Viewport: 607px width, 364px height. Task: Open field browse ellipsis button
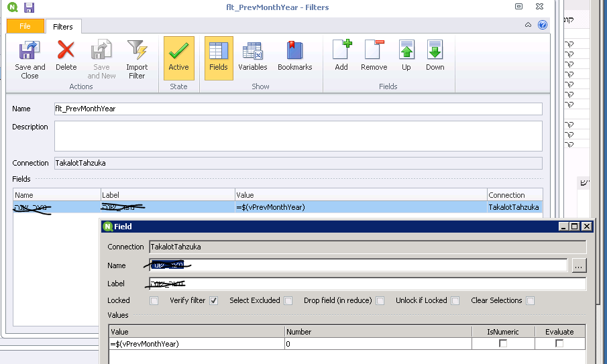(579, 266)
